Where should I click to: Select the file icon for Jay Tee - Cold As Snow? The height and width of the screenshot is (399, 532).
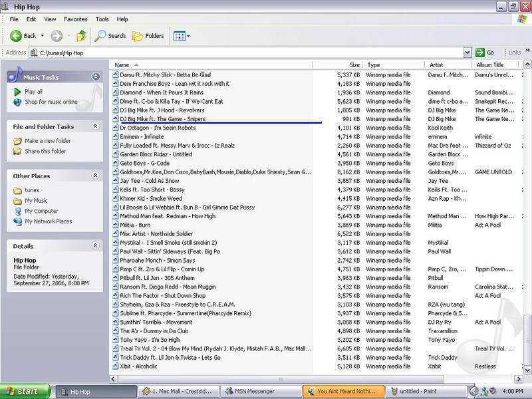(115, 181)
